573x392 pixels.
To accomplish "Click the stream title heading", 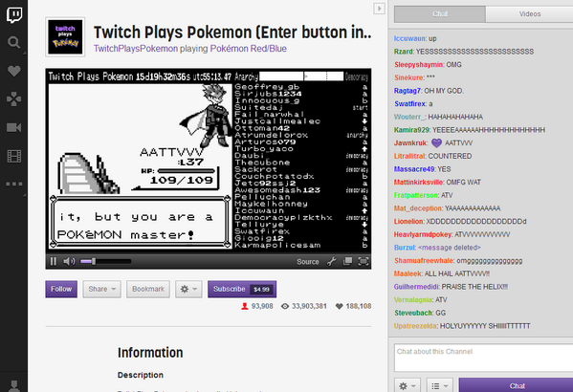I will coord(232,33).
